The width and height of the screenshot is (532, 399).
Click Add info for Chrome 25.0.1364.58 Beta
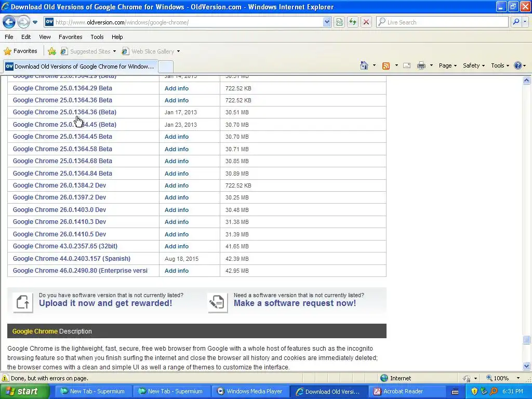pyautogui.click(x=177, y=149)
